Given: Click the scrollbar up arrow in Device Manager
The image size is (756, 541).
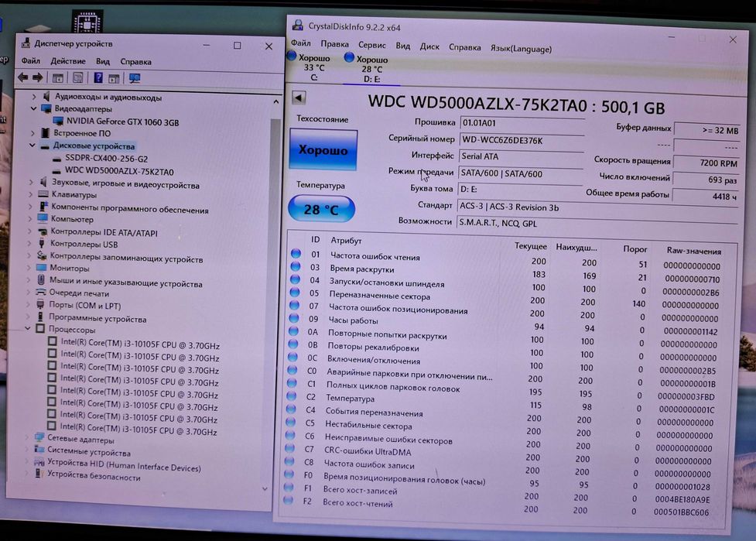Looking at the screenshot, I should coord(275,101).
